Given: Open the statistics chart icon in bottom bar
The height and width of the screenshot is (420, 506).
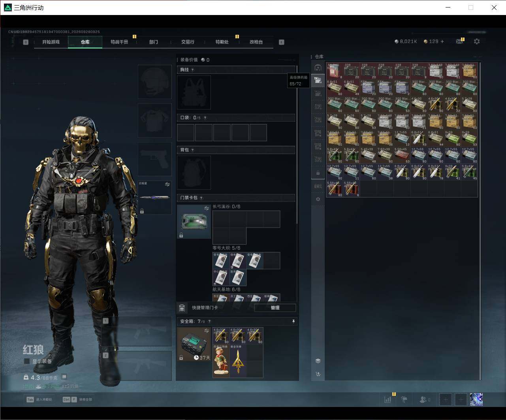Looking at the screenshot, I should (x=387, y=399).
